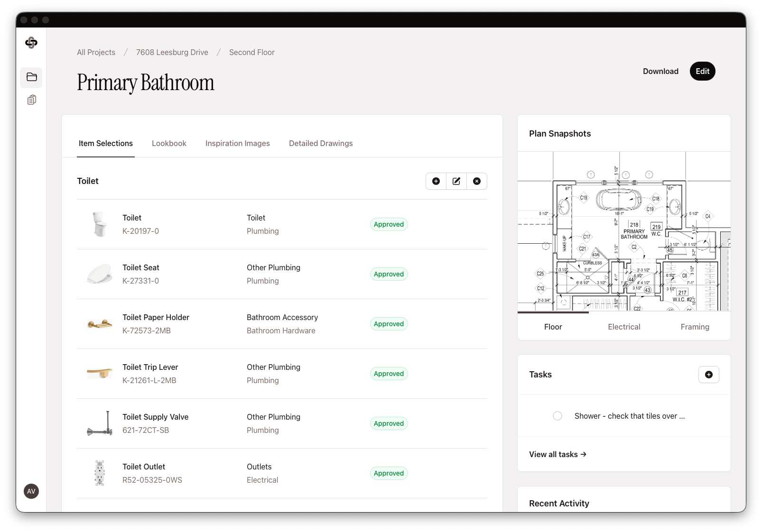Select the K-20197-0 model number text
The image size is (762, 532).
(141, 231)
